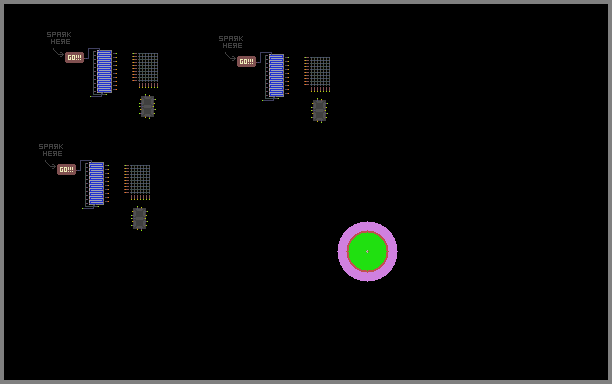
Task: Click the SPARK HERE label in the top-middle circuit
Action: [231, 42]
